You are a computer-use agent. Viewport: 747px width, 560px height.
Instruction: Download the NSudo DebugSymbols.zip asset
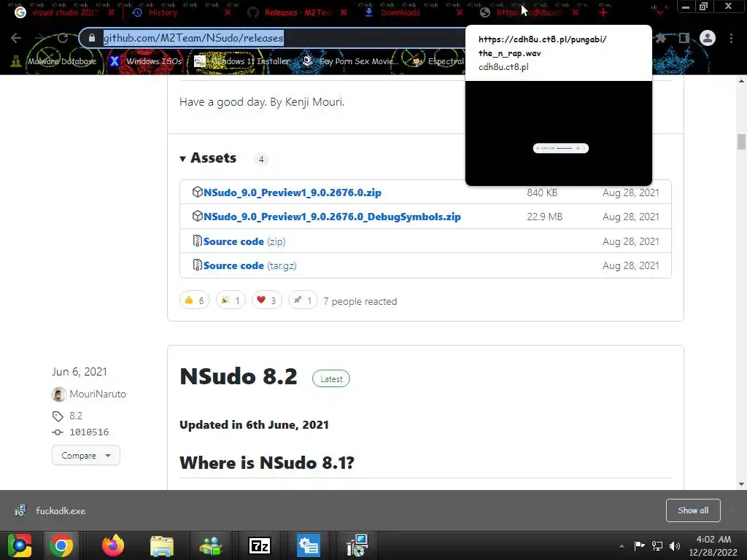point(332,217)
